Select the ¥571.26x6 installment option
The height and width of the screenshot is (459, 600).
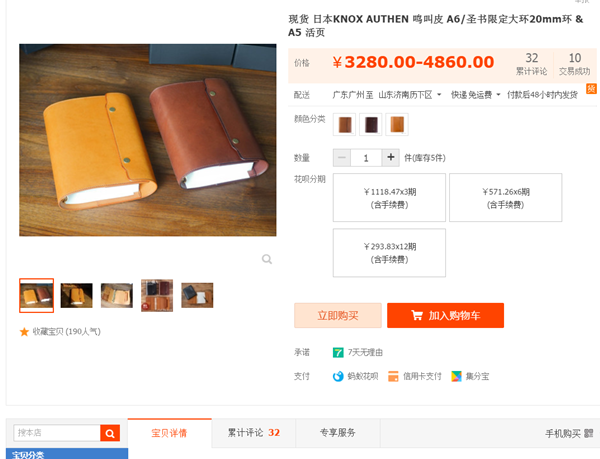pyautogui.click(x=505, y=197)
